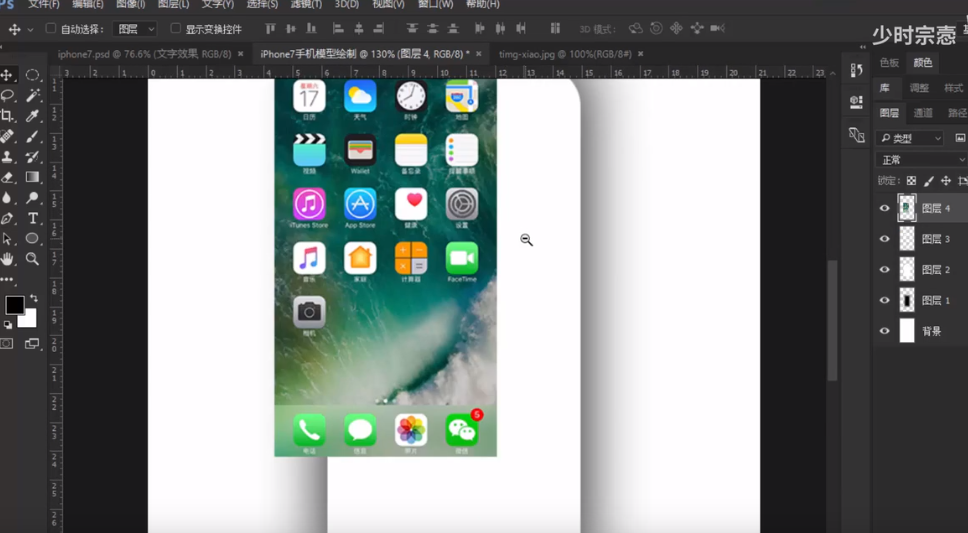This screenshot has height=533, width=968.
Task: Switch to the 通道 tab
Action: coord(923,113)
